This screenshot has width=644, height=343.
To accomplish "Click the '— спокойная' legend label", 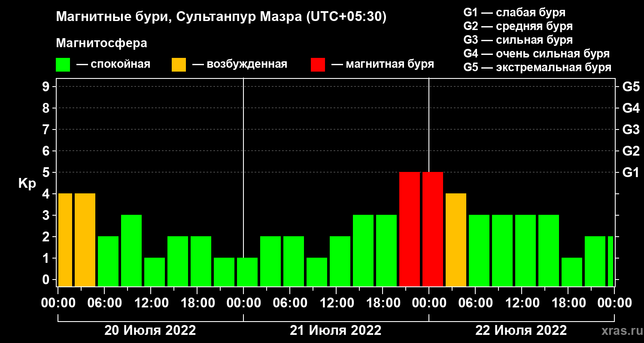I will click(x=113, y=65).
